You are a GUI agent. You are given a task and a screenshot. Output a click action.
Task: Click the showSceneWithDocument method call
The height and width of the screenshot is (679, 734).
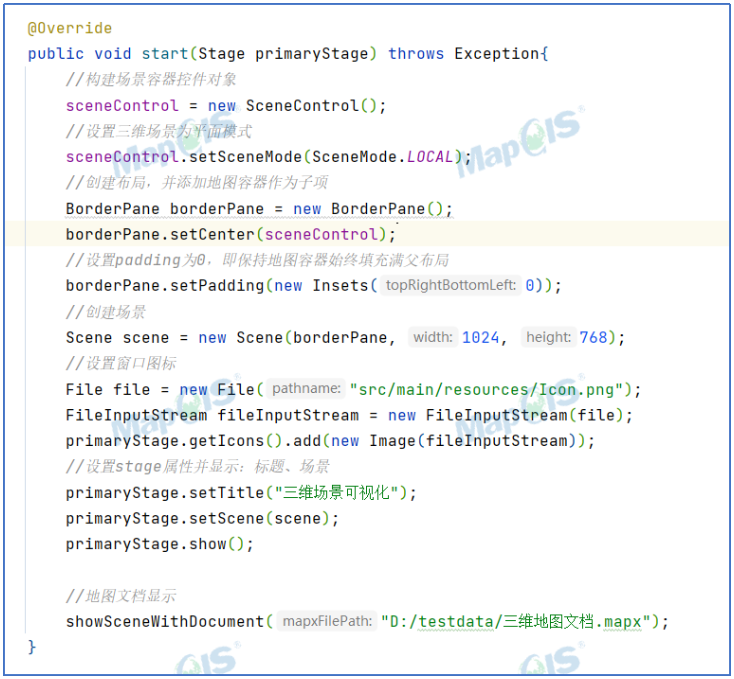(165, 622)
